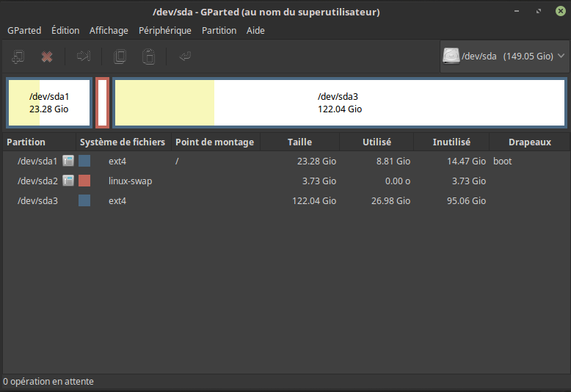Click the New partition toolbar icon
This screenshot has width=571, height=392.
pos(19,57)
